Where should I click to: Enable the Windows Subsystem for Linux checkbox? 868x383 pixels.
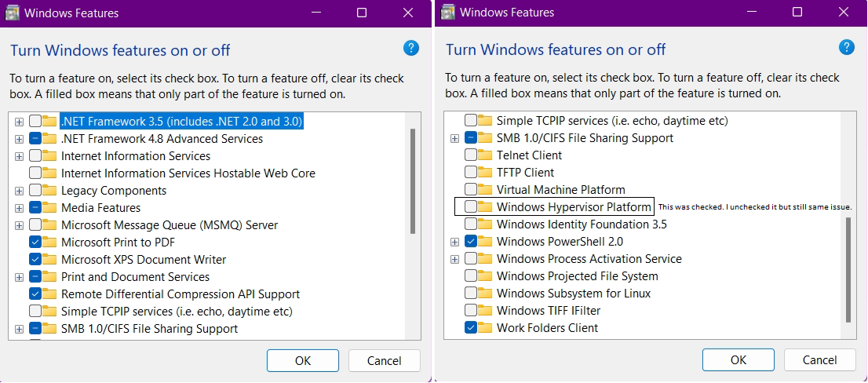click(471, 293)
